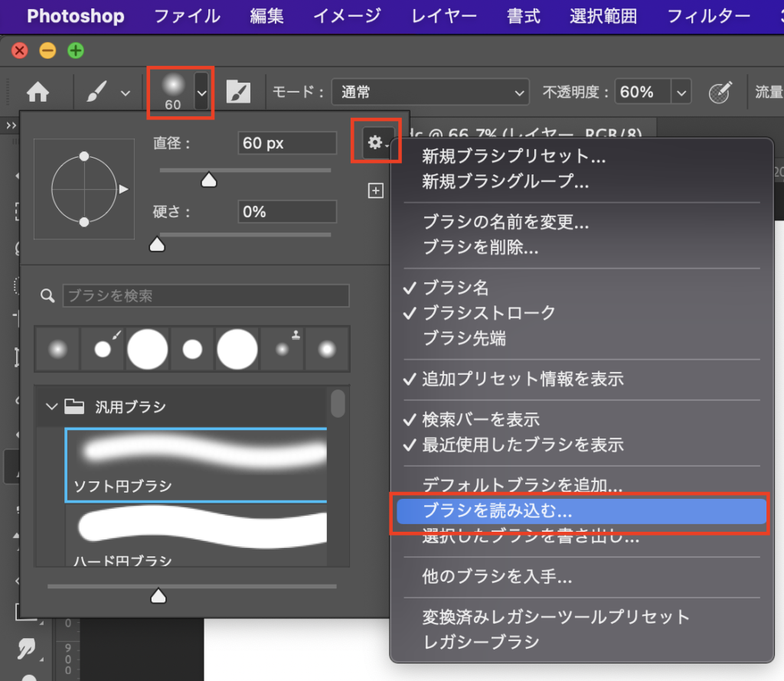This screenshot has width=784, height=681.
Task: Toggle the ブラシ名 checked menu option
Action: (456, 288)
